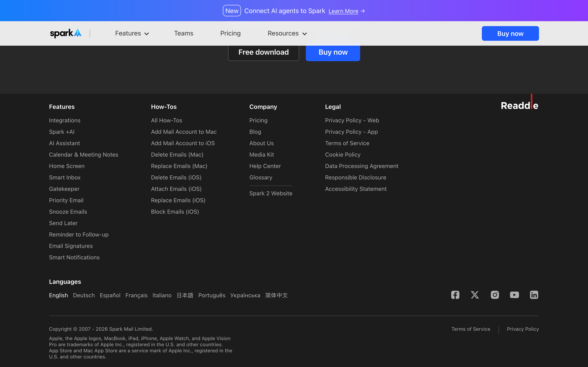Screen dimensions: 588x367
Task: Click the Spark logo in the header
Action: 66,33
